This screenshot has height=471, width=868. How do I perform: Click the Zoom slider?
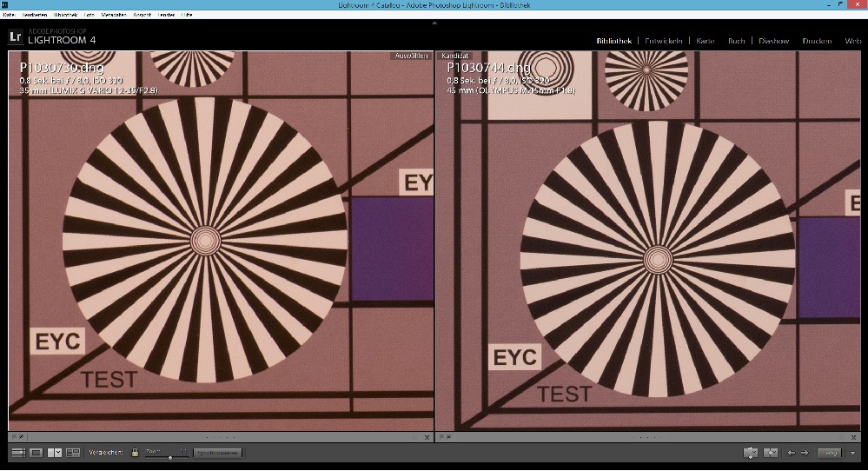(169, 455)
